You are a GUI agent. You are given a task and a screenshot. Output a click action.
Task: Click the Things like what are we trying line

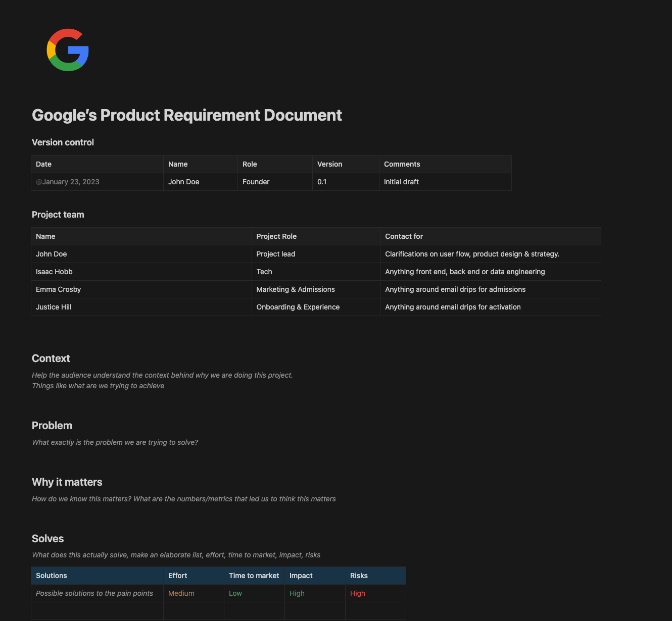click(x=98, y=386)
